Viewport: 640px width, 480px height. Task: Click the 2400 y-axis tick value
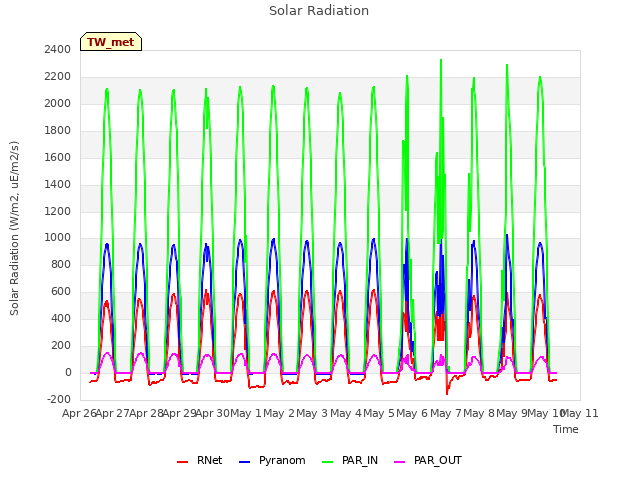pyautogui.click(x=58, y=49)
